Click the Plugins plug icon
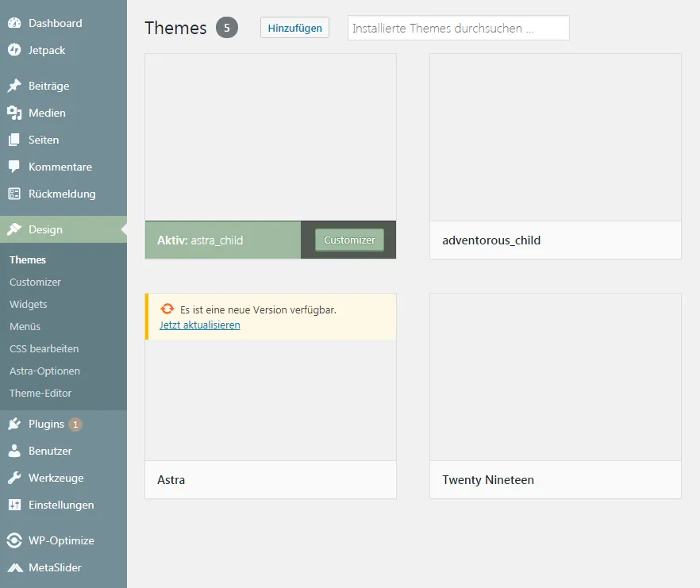700x588 pixels. (x=14, y=424)
